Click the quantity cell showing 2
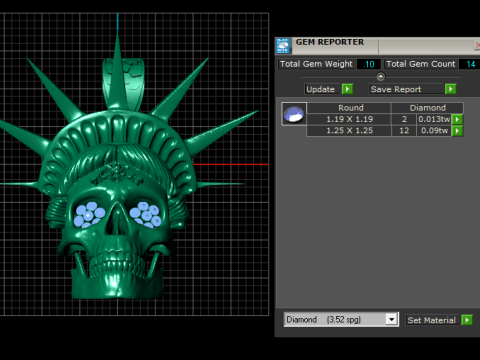 coord(404,119)
